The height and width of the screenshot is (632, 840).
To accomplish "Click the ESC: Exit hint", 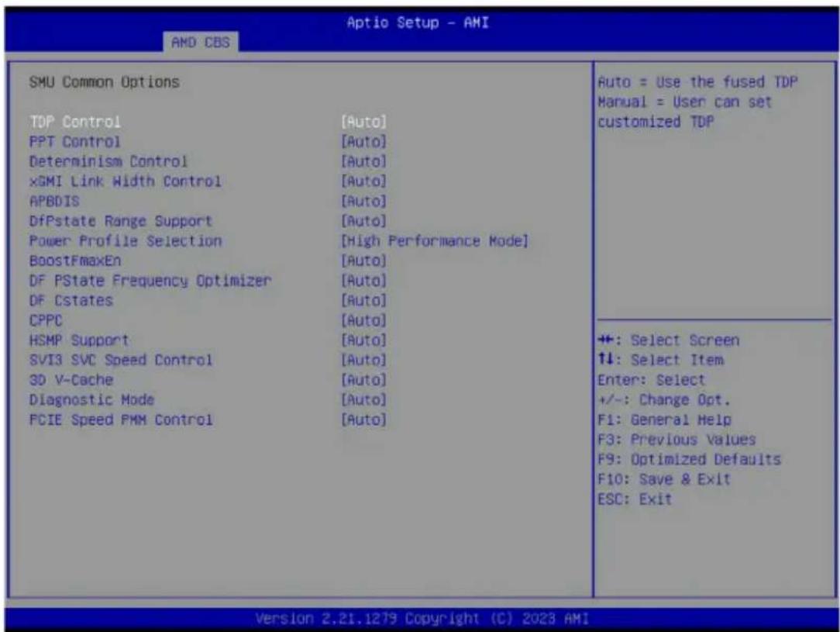I will (x=635, y=499).
